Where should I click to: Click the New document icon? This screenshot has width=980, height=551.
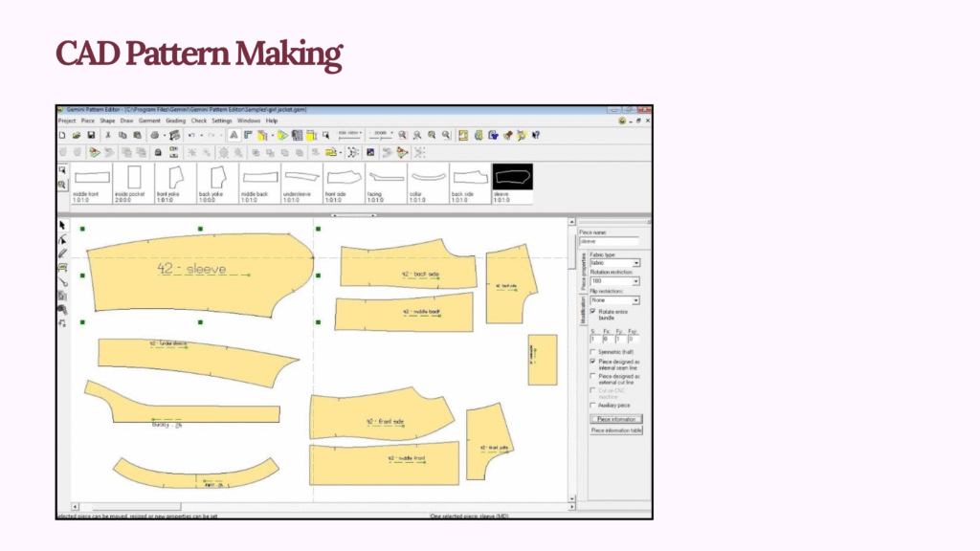[x=63, y=136]
